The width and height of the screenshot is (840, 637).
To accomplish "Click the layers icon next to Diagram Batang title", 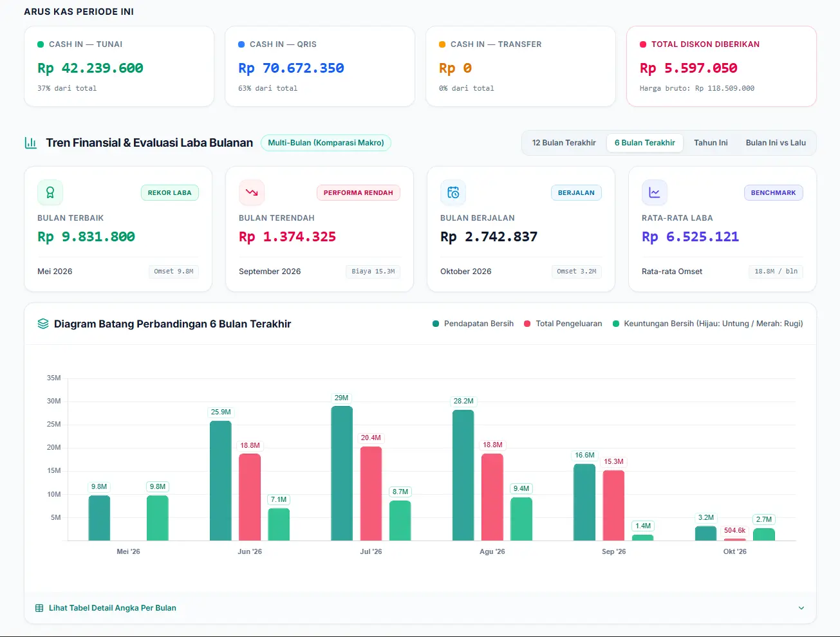I will [43, 324].
